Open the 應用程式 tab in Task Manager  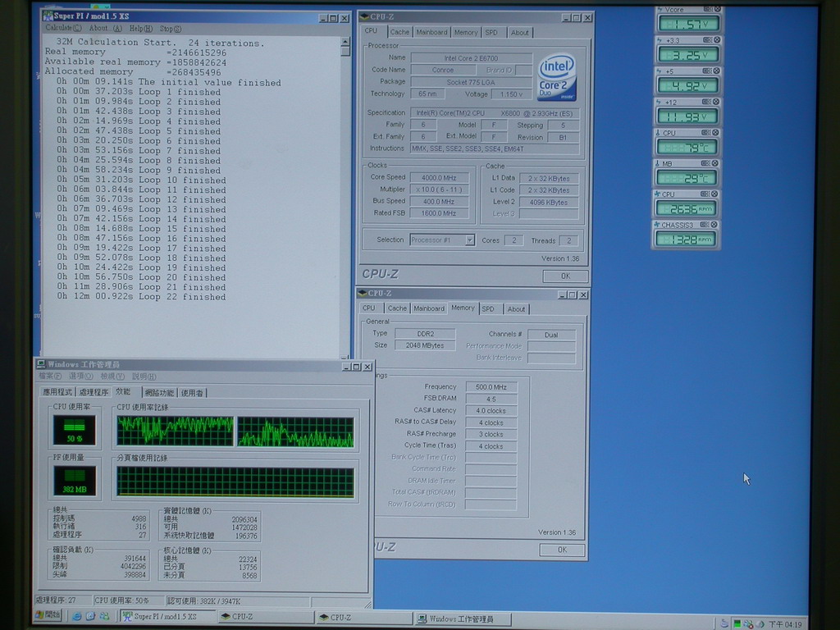57,392
